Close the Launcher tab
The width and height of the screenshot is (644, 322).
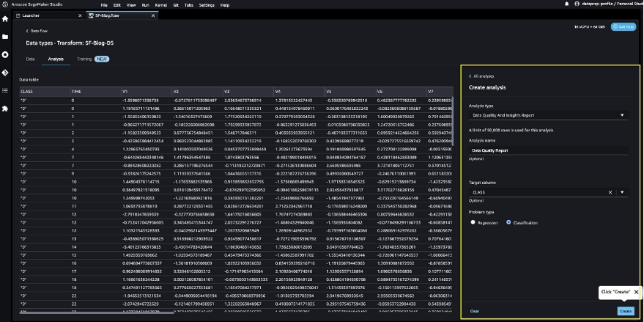tap(80, 15)
